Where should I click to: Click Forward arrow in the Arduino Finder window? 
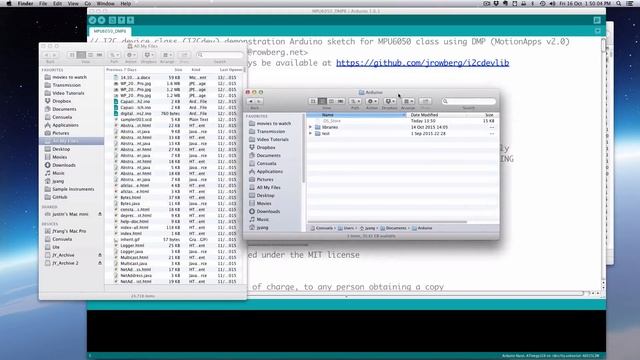(x=259, y=101)
